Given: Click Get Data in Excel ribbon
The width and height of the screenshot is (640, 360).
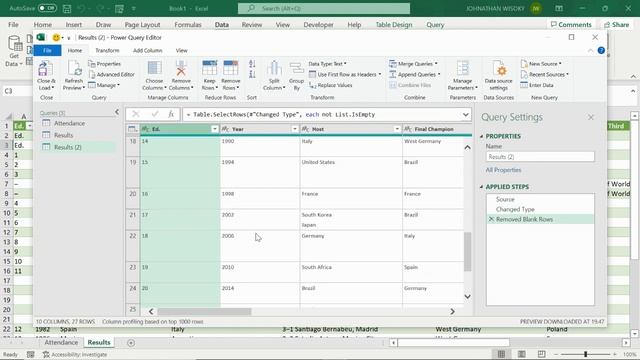Looking at the screenshot, I should coord(15,52).
